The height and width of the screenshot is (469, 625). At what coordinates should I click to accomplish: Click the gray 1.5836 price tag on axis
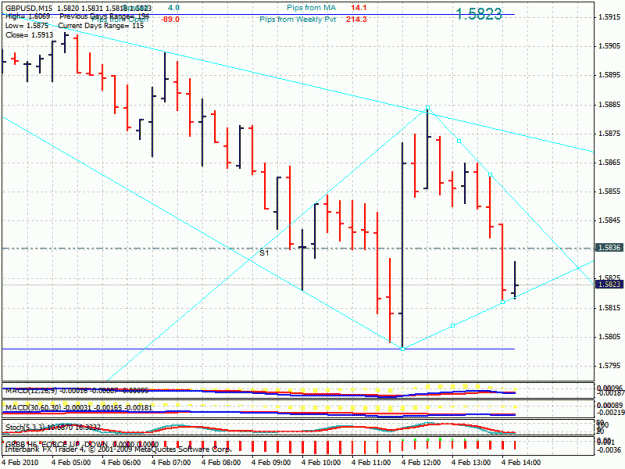[608, 248]
